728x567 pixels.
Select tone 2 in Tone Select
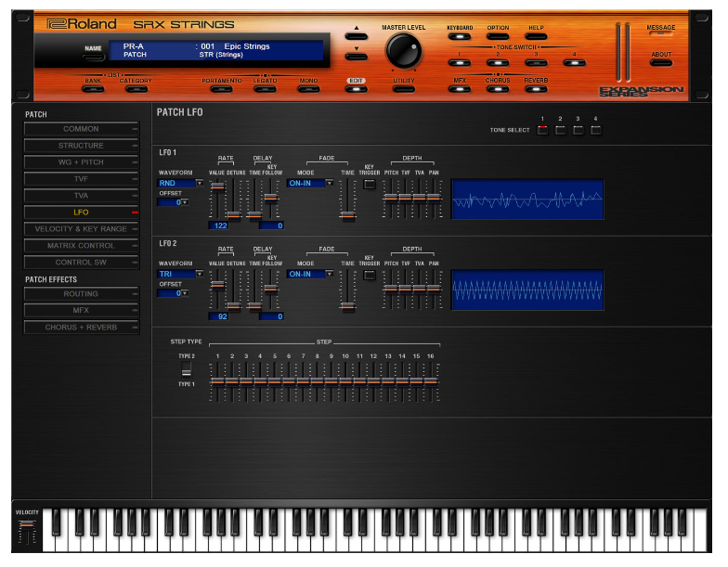point(561,130)
